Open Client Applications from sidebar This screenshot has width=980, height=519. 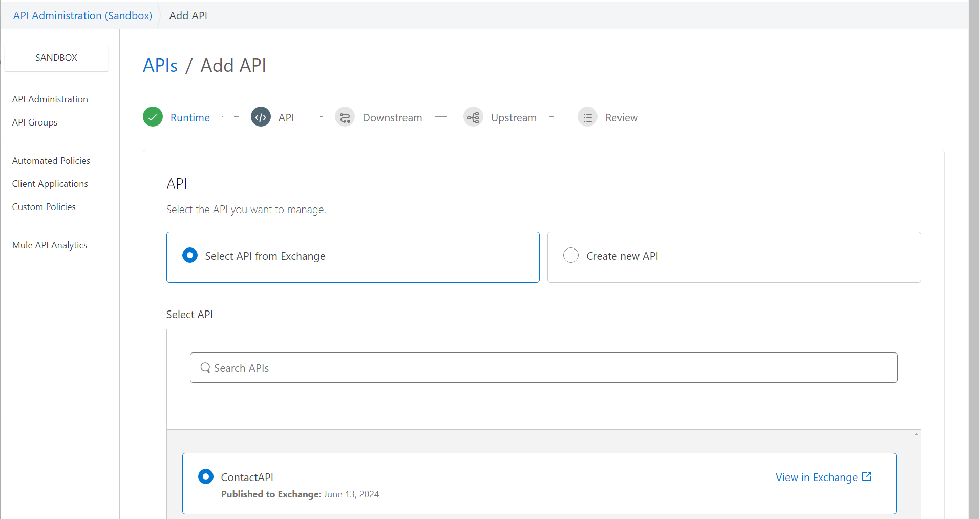click(x=50, y=183)
